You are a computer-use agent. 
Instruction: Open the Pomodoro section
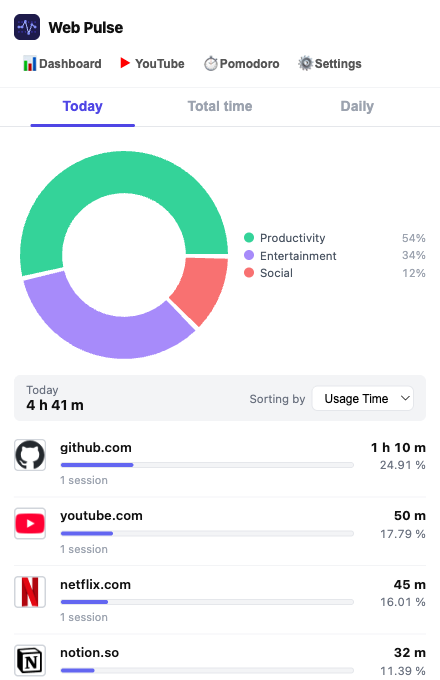point(242,64)
